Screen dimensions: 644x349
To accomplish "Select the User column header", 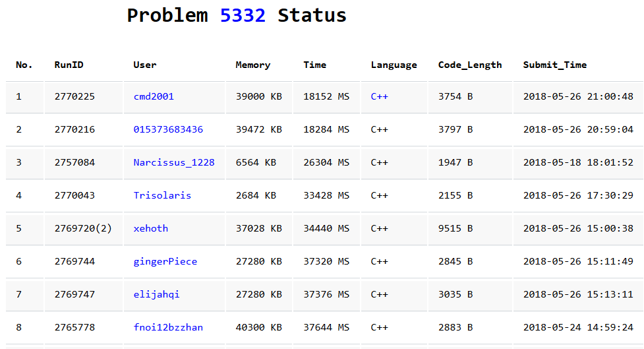I will (144, 65).
